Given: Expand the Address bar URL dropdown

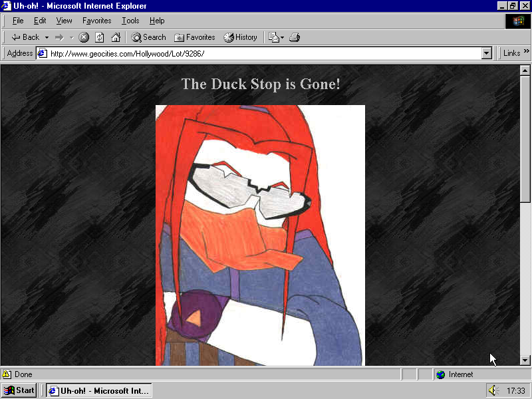Looking at the screenshot, I should coord(487,53).
